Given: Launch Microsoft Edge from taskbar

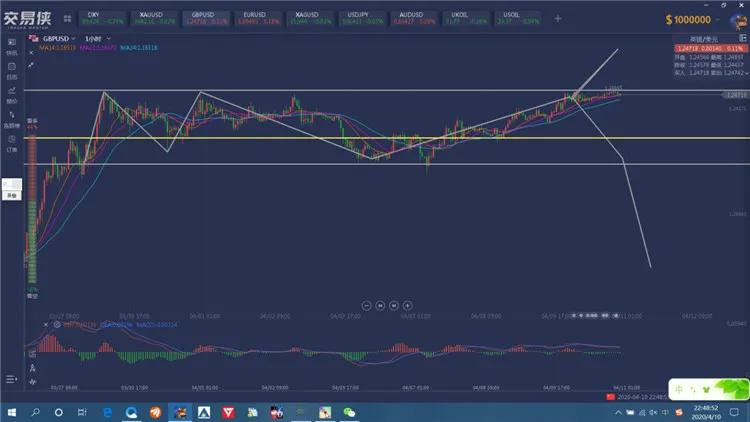Looking at the screenshot, I should (x=108, y=412).
